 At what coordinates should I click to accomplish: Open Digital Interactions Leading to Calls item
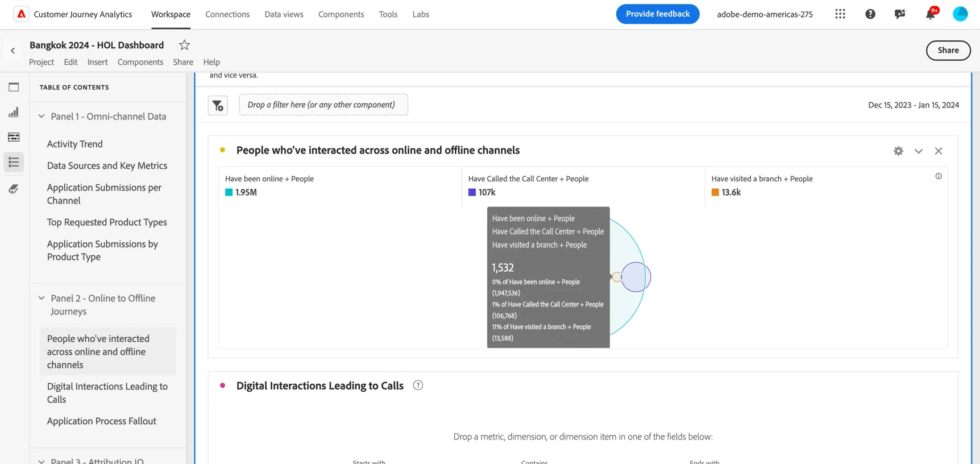[107, 393]
